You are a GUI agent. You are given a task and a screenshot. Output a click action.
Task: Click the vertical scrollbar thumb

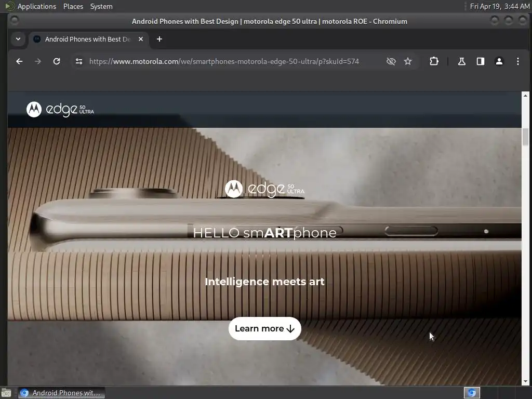coord(526,137)
